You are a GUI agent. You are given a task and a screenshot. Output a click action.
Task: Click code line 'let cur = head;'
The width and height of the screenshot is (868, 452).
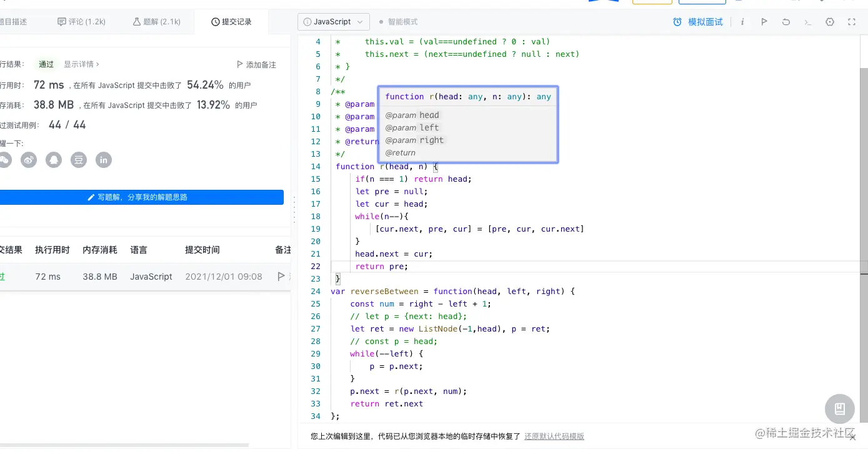pos(392,204)
